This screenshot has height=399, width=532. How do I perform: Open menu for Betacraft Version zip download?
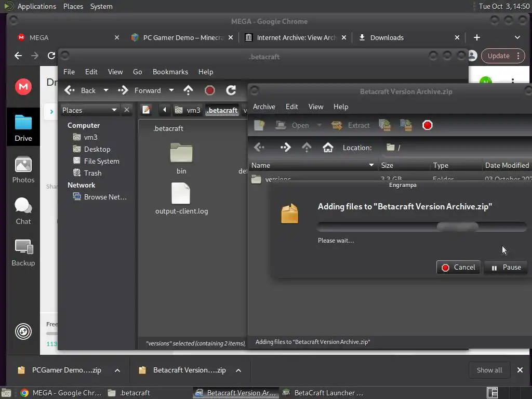coord(238,370)
